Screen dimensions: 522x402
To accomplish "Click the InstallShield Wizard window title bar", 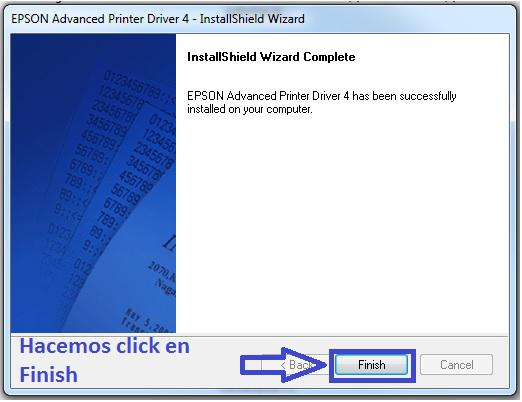I will click(260, 19).
